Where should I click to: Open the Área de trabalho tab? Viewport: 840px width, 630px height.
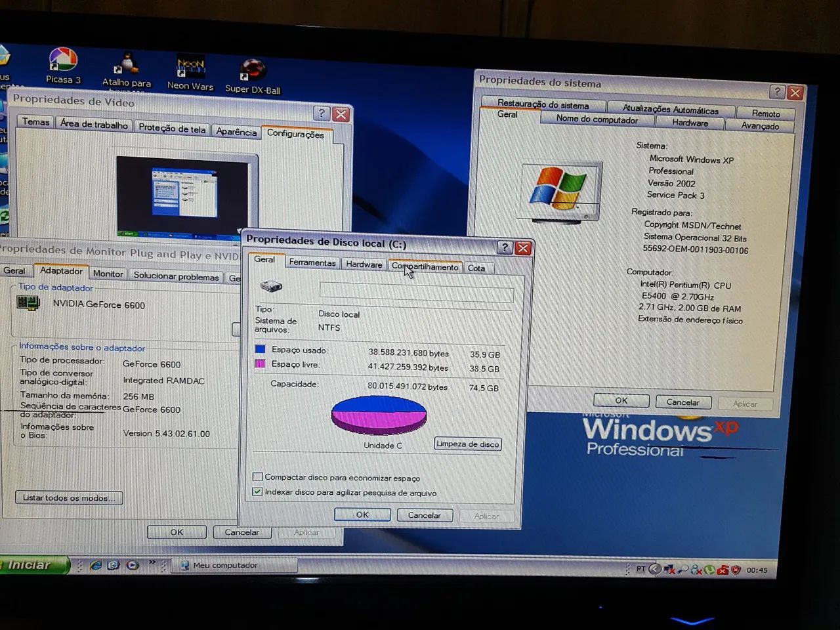[x=94, y=125]
